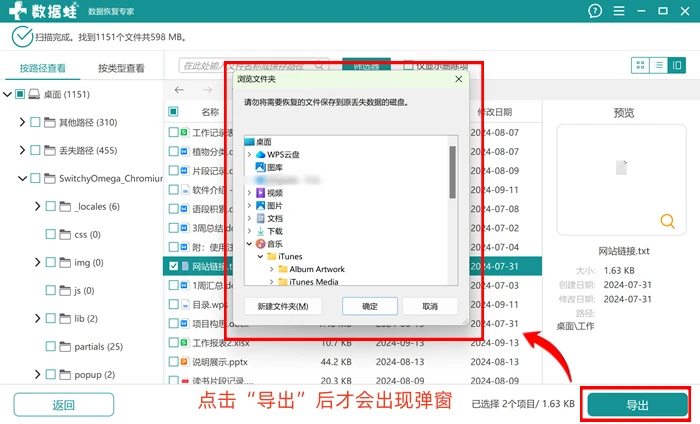Screen dimensions: 700x424
Task: Select the preview pane view icon
Action: pos(677,66)
